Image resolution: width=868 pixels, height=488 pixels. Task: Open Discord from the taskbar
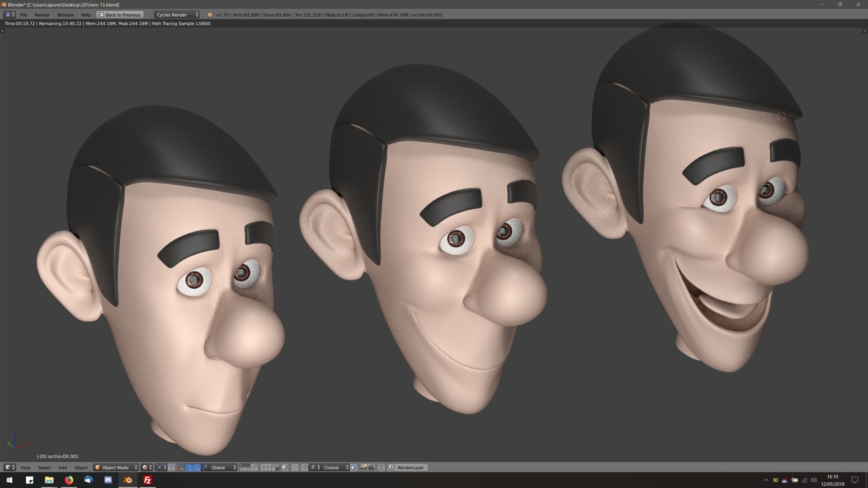108,480
